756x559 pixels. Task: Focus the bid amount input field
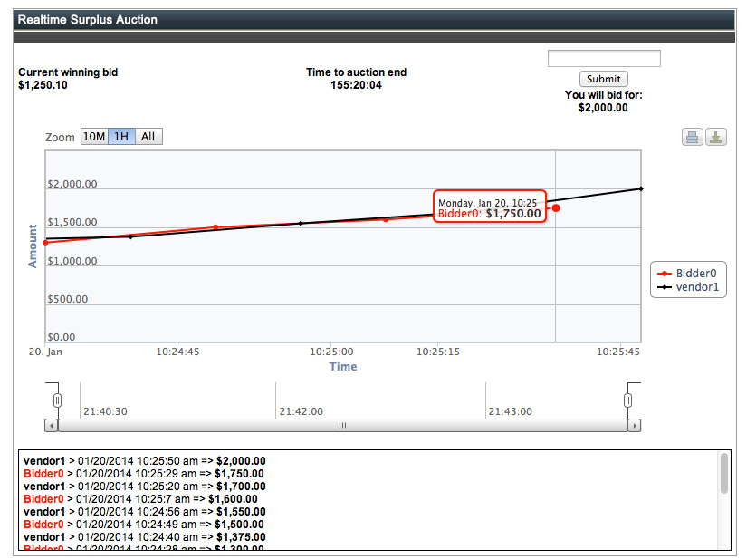click(604, 59)
